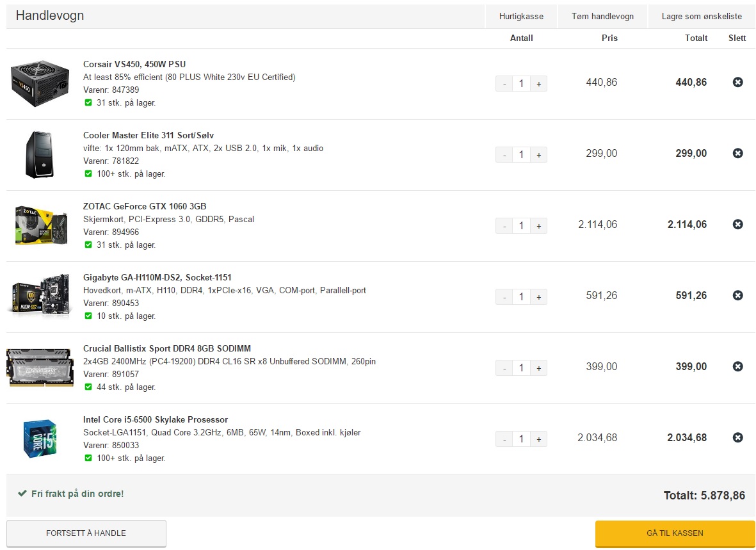Delete Intel Core i5-6500 from cart
756x550 pixels.
[737, 437]
